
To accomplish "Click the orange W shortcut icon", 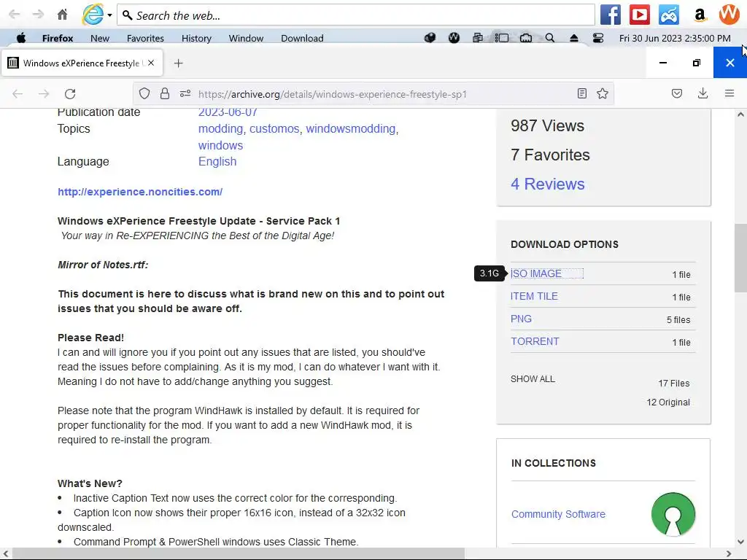I will tap(729, 15).
